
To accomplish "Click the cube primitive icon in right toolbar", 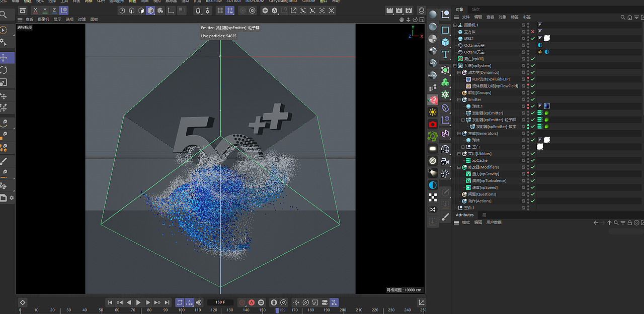I will point(446,42).
